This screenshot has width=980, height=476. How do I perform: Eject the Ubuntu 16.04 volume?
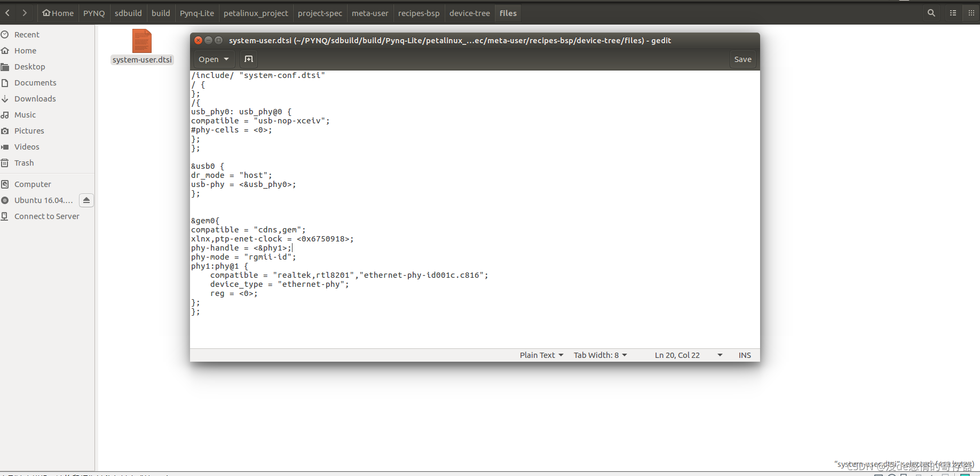pos(86,200)
